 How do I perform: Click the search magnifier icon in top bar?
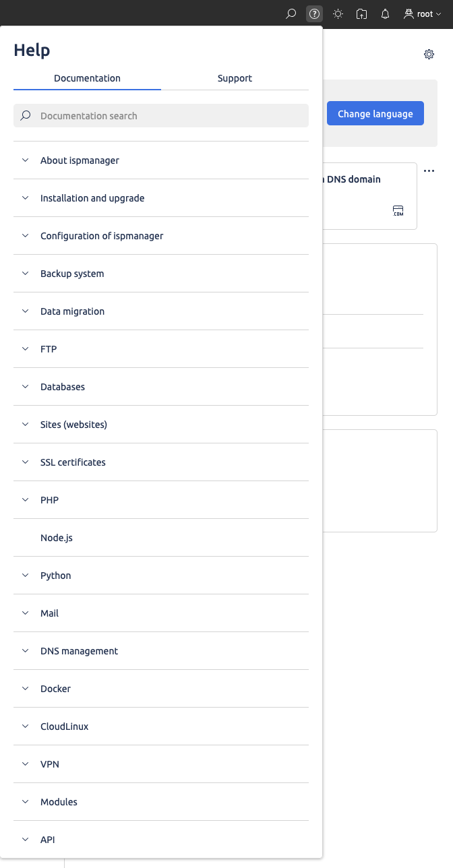tap(291, 13)
